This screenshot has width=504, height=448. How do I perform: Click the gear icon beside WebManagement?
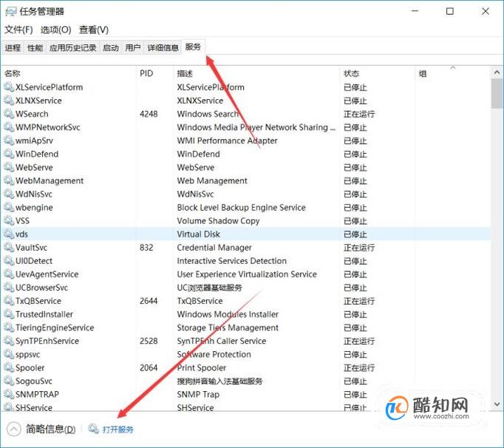click(x=9, y=180)
